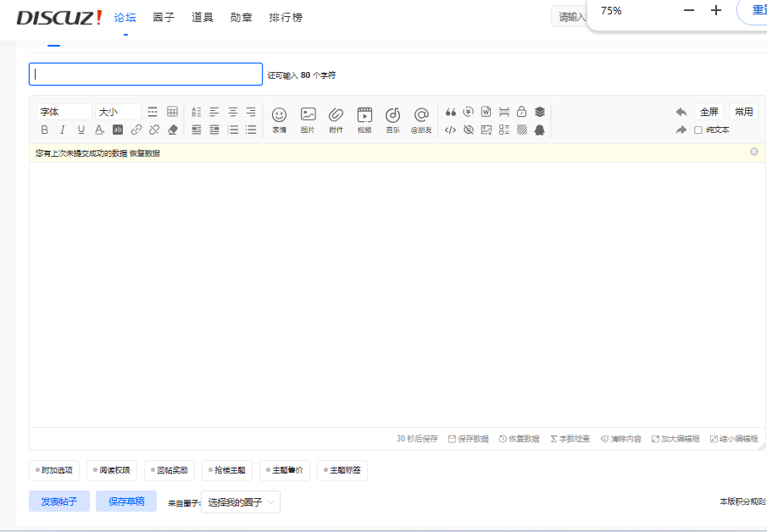Image resolution: width=767 pixels, height=532 pixels.
Task: Open the 排行榜 navigation tab
Action: pos(285,17)
